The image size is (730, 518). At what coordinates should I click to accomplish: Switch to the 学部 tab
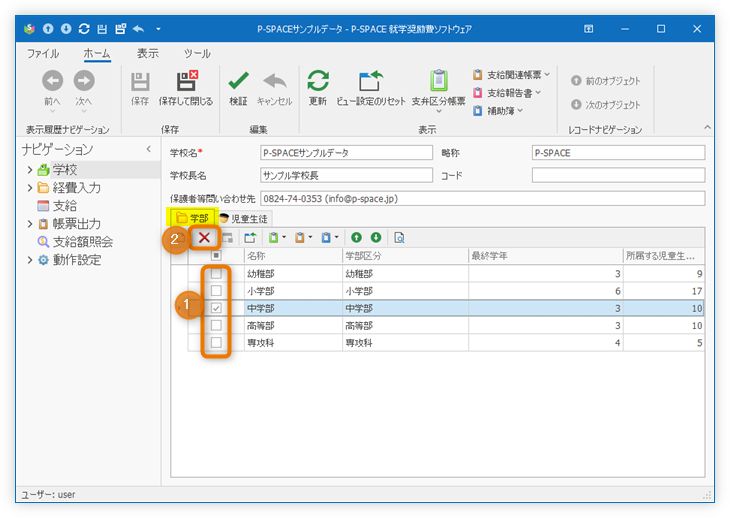[x=192, y=218]
